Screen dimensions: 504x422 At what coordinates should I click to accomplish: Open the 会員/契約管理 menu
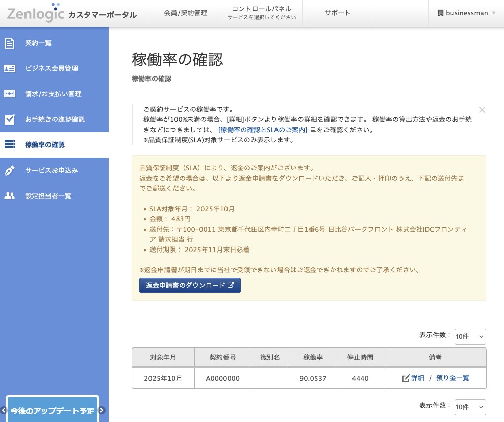coord(186,13)
